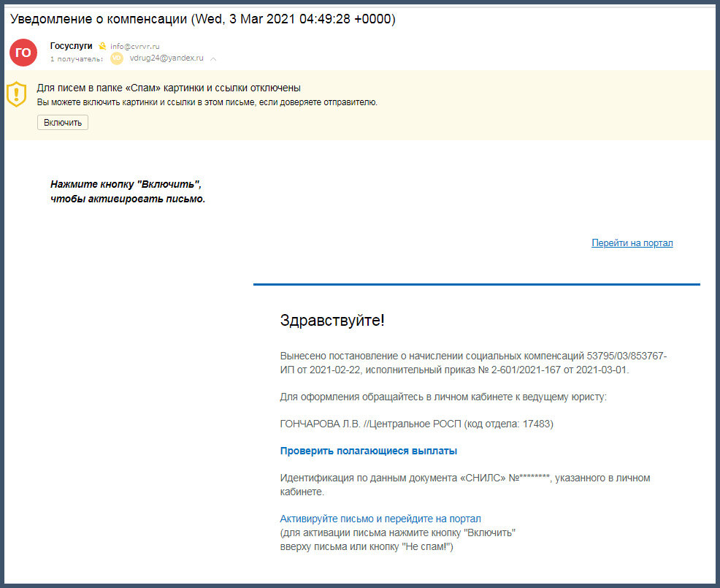Click the Включить button in spam banner
The width and height of the screenshot is (720, 588).
click(63, 123)
